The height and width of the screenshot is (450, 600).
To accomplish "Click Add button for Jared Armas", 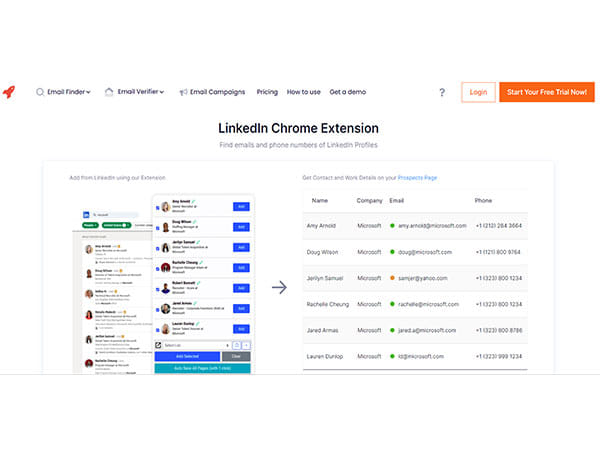I will (241, 308).
